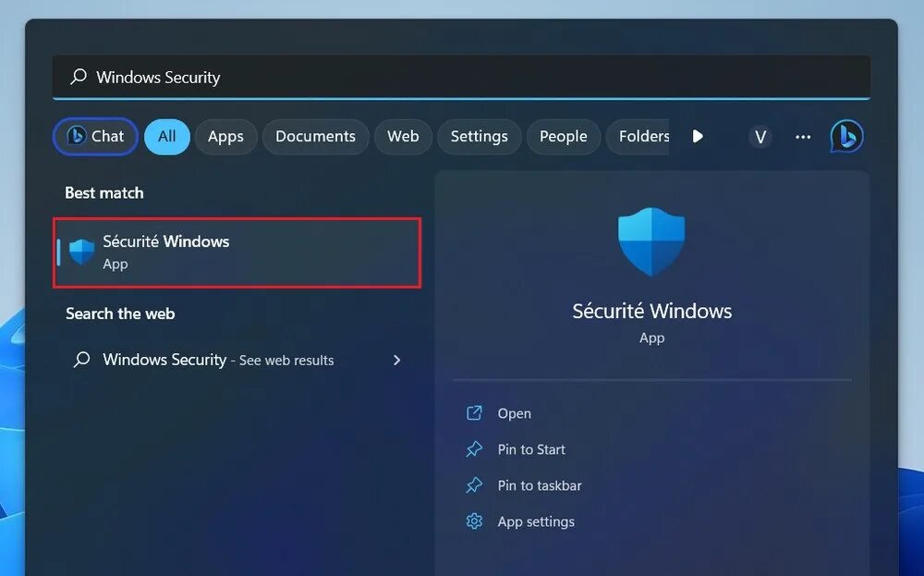Click the large Sécurité Windows shield icon
The image size is (924, 576).
pos(651,241)
